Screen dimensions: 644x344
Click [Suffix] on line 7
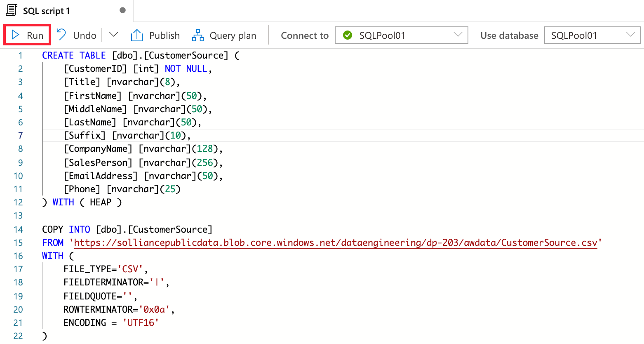click(85, 135)
